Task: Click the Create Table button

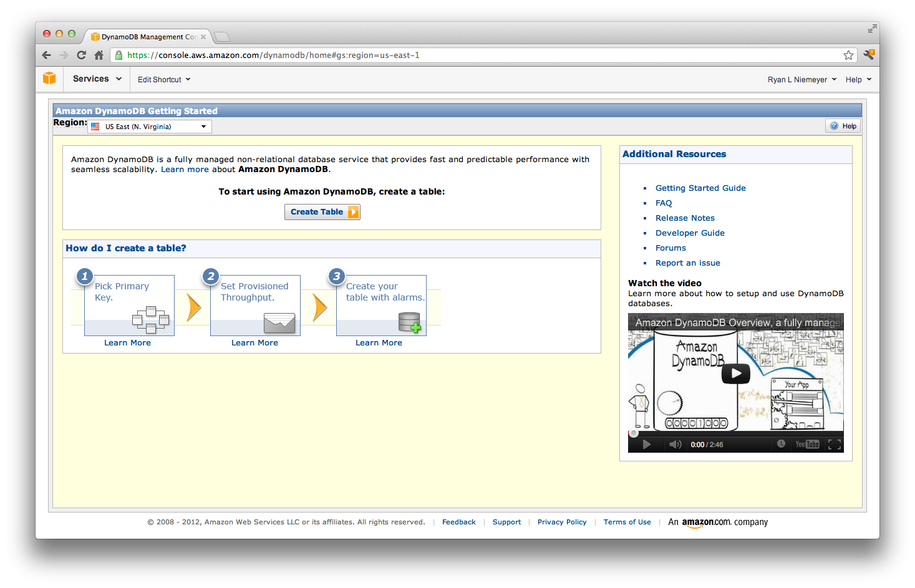Action: (322, 211)
